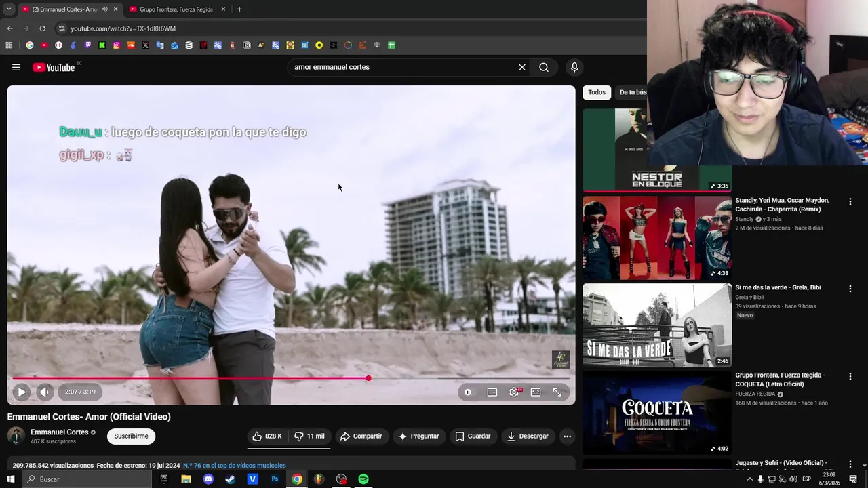Open the Standly channel link under Chaparrita
The height and width of the screenshot is (488, 868).
tap(745, 219)
